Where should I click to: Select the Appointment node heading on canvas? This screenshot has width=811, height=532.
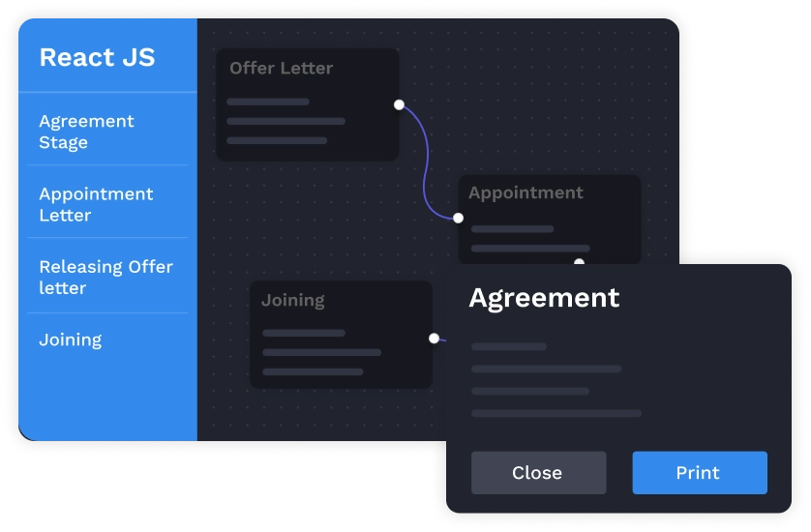pos(526,192)
